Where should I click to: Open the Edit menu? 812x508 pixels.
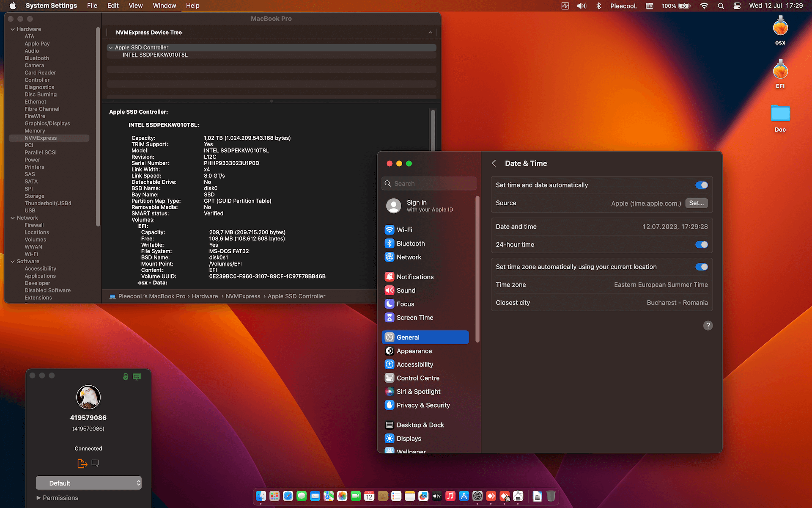pyautogui.click(x=113, y=6)
